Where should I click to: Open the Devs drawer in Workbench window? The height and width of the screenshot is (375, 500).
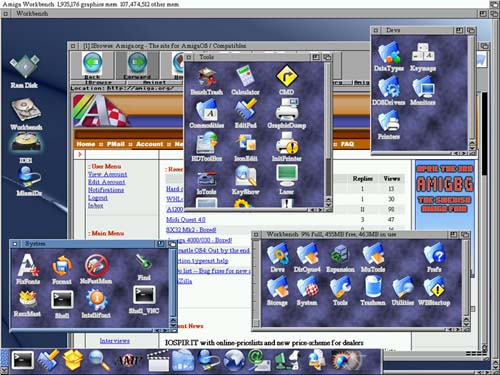coord(277,258)
